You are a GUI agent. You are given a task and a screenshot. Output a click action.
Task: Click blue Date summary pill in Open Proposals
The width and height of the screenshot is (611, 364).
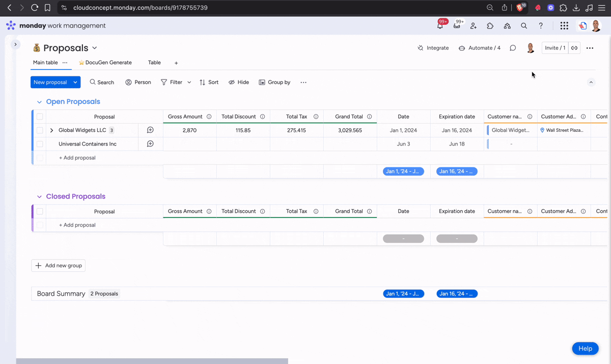pos(403,172)
